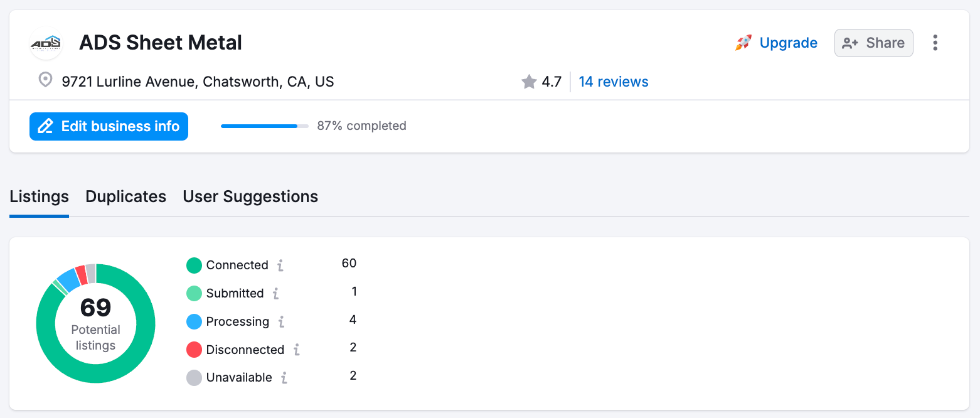Select the Listings tab
The height and width of the screenshot is (418, 980).
(x=39, y=196)
